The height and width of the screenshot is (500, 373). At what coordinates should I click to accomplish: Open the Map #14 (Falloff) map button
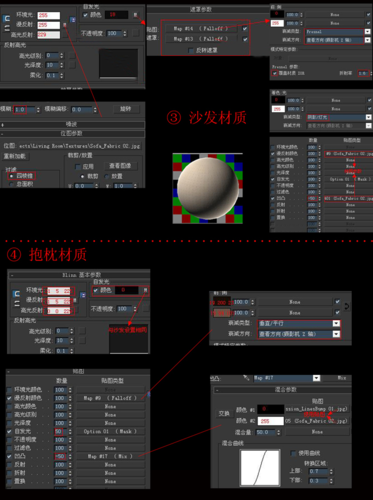[201, 29]
